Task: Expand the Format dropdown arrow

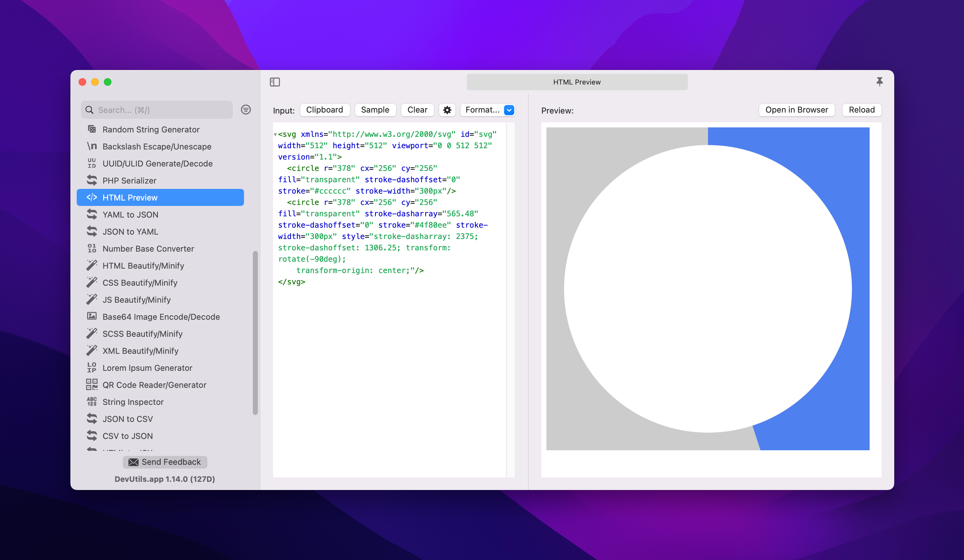Action: click(x=509, y=110)
